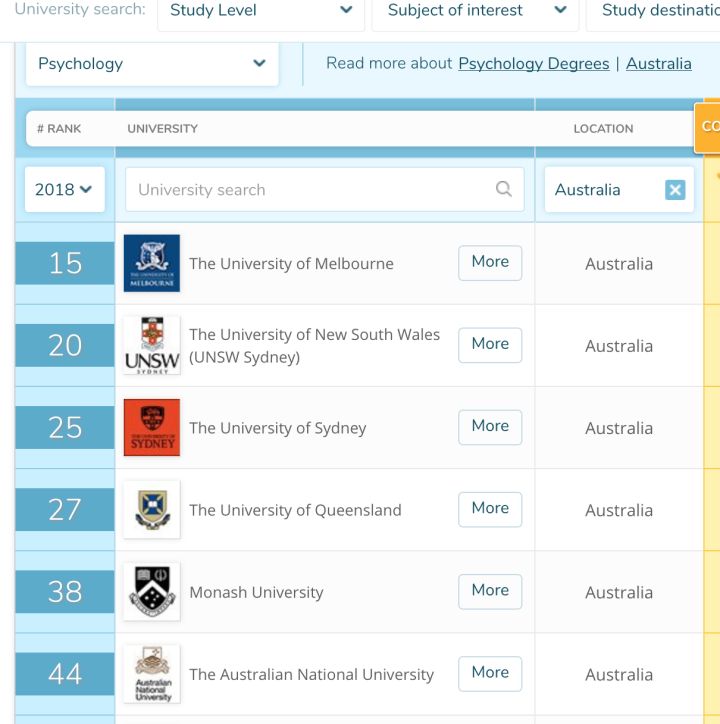Click More for University of Queensland
This screenshot has height=724, width=720.
coord(490,509)
